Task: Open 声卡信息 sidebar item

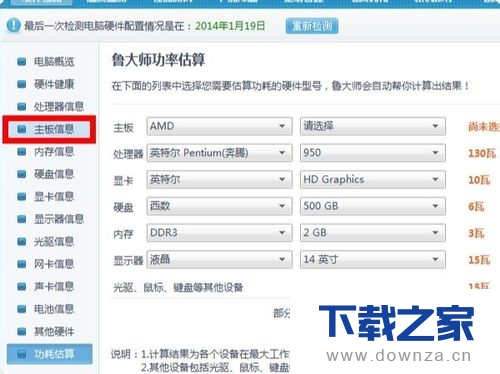Action: click(54, 286)
